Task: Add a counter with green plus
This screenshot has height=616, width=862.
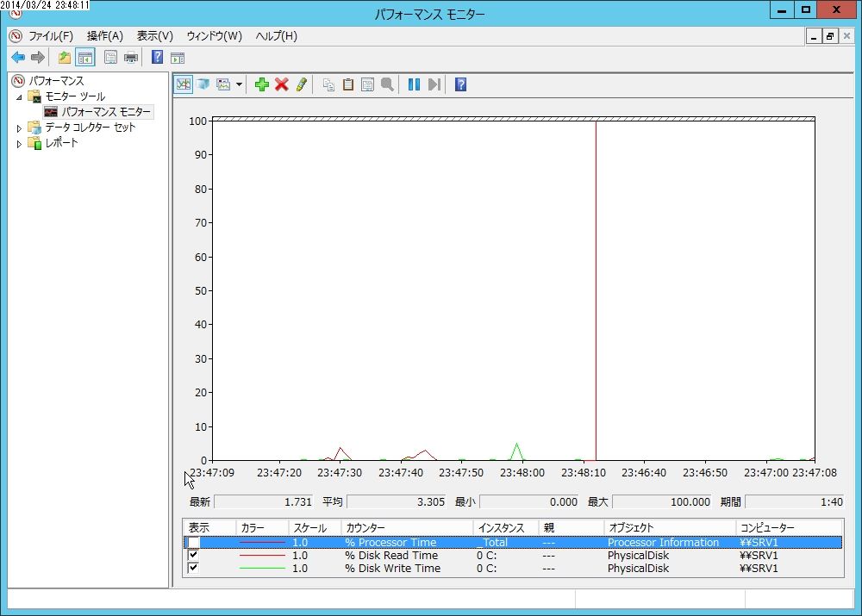Action: pos(262,84)
